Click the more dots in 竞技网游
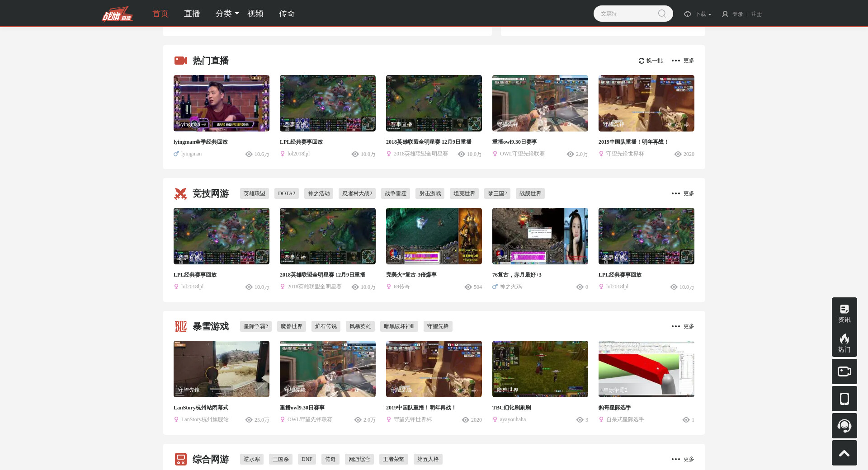This screenshot has width=868, height=470. click(x=676, y=193)
